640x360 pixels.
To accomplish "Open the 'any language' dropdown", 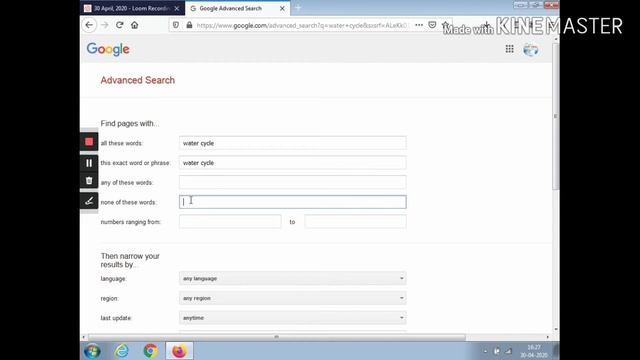I will [x=293, y=278].
